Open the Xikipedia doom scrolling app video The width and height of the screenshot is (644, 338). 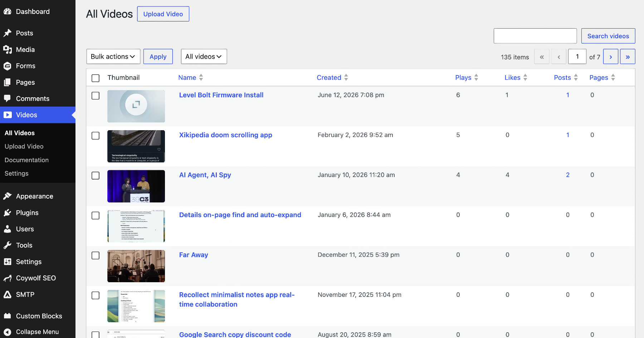(x=225, y=135)
